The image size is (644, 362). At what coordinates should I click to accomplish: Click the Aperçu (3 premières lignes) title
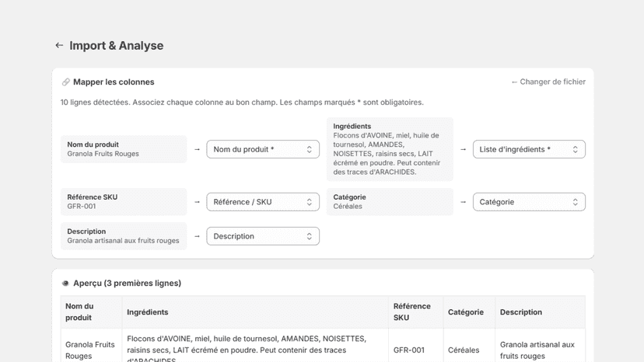pos(127,284)
